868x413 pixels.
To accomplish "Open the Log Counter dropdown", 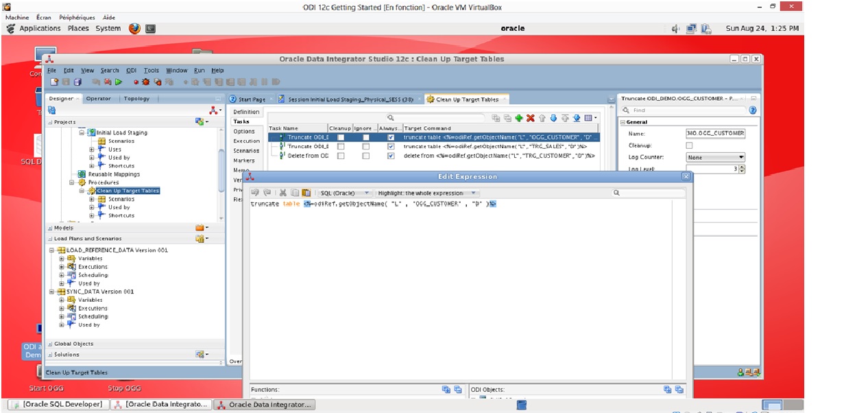I will (x=715, y=157).
